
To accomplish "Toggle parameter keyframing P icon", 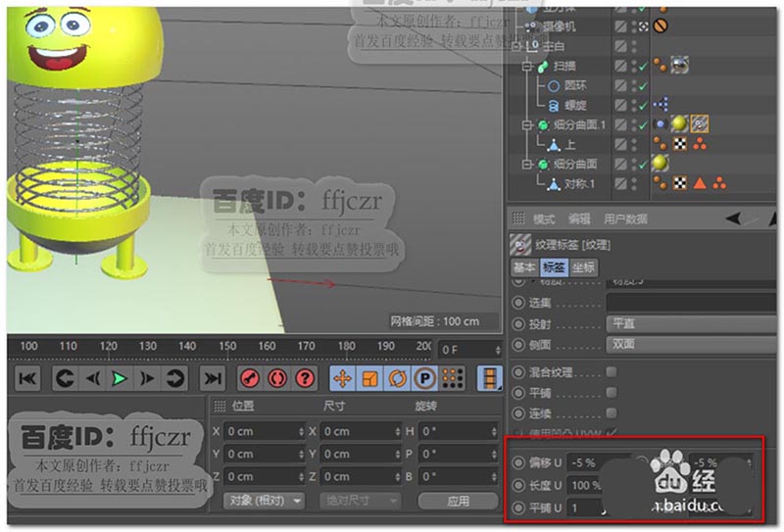I will [425, 378].
